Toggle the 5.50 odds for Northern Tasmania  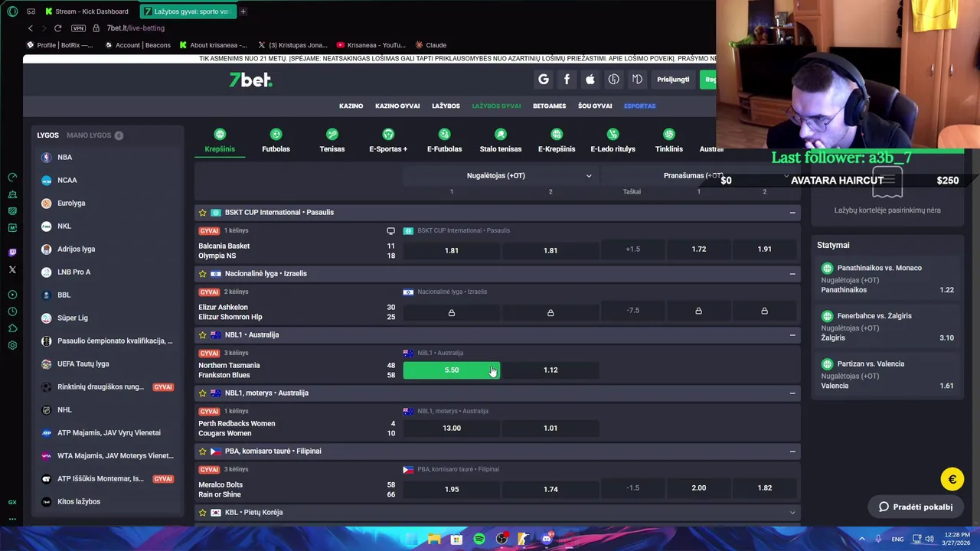coord(452,370)
